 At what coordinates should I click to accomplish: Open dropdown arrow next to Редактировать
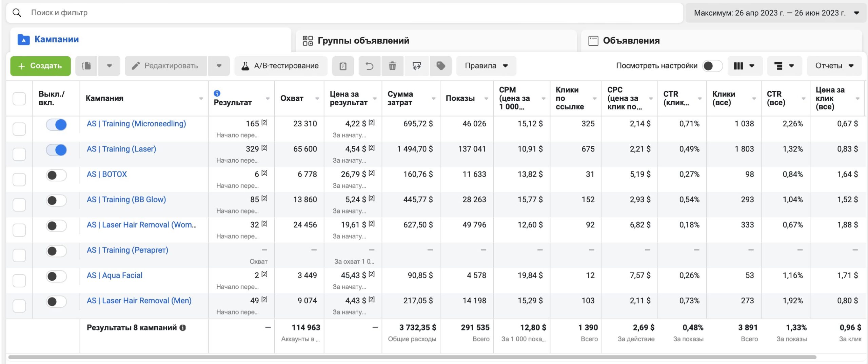219,66
